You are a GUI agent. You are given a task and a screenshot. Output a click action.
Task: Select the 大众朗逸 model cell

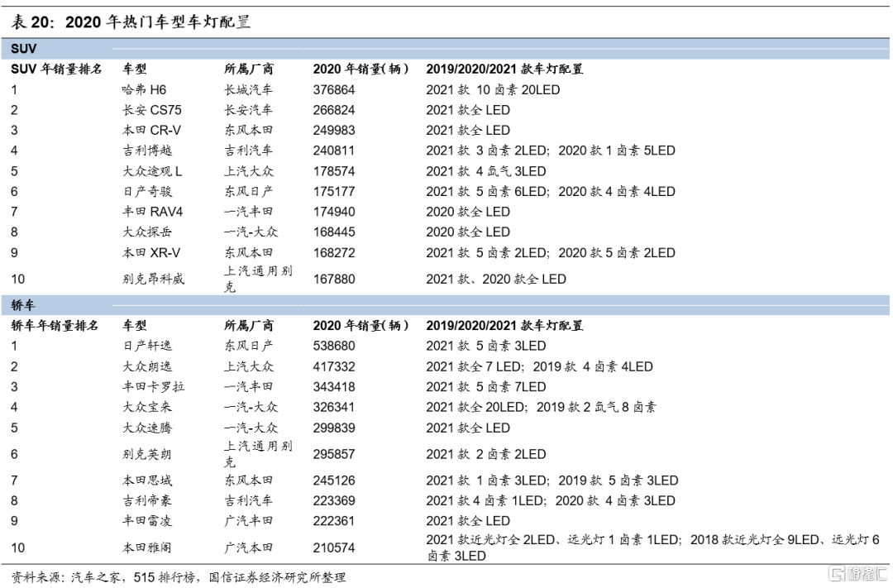(147, 366)
